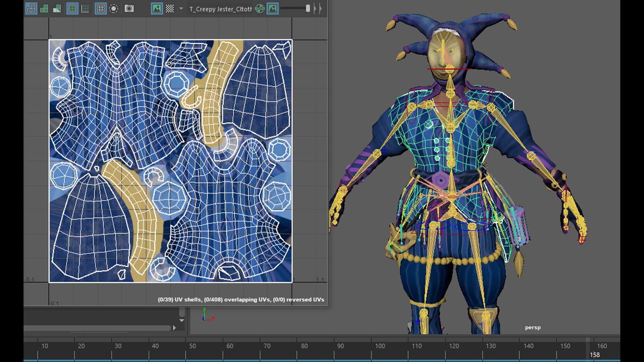The image size is (644, 362).
Task: Take a UV snapshot with camera icon
Action: coord(129,9)
